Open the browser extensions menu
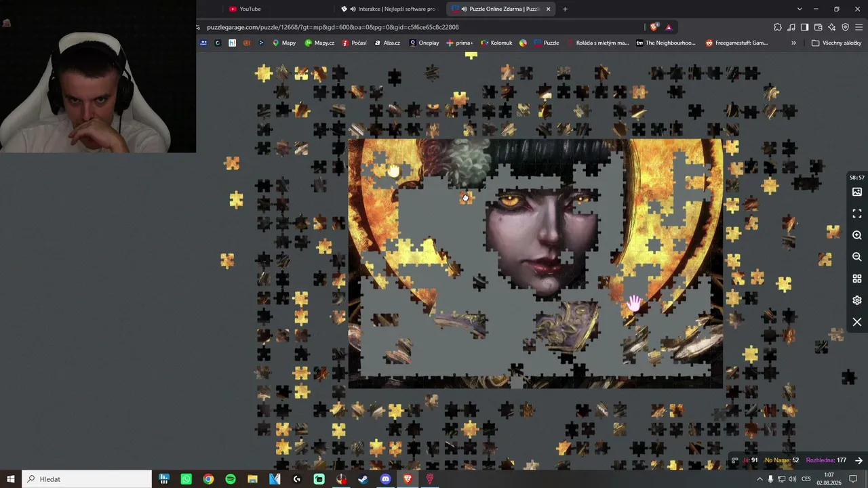Screen dimensions: 868x488 pos(778,27)
